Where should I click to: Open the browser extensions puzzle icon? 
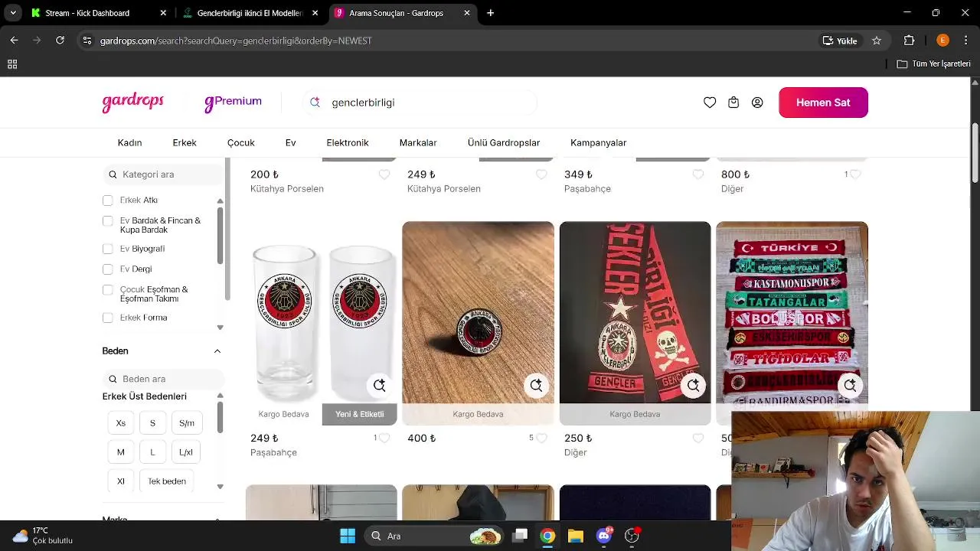point(910,41)
